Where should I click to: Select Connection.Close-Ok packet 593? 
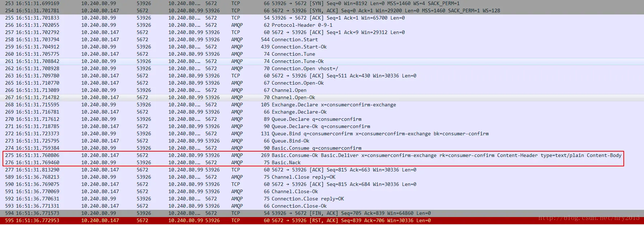point(322,206)
